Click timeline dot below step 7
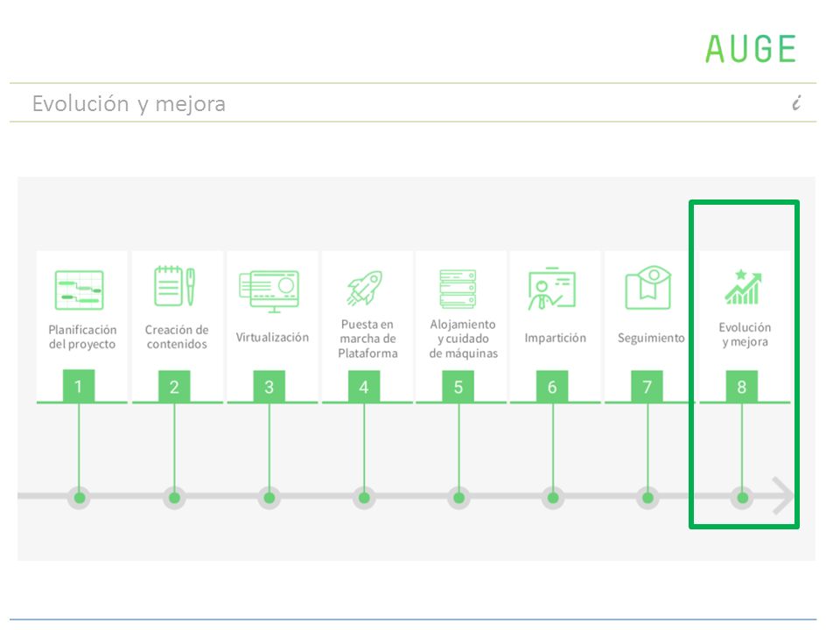The image size is (840, 630). [647, 498]
